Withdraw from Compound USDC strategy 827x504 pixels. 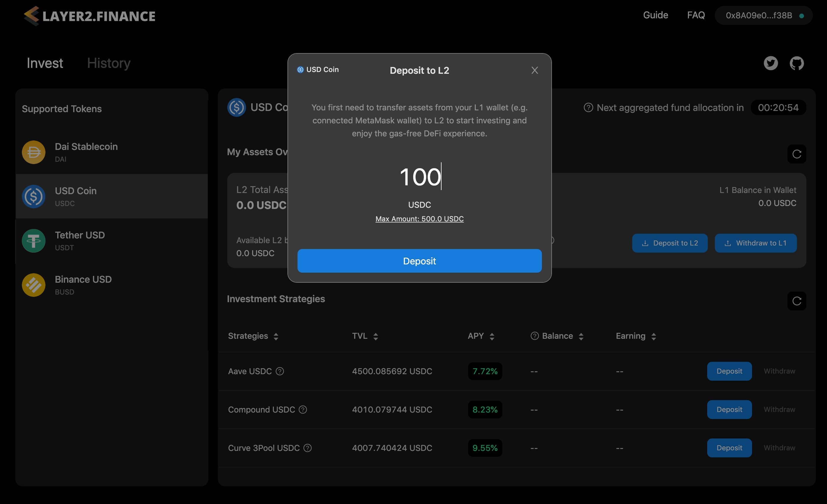(779, 409)
